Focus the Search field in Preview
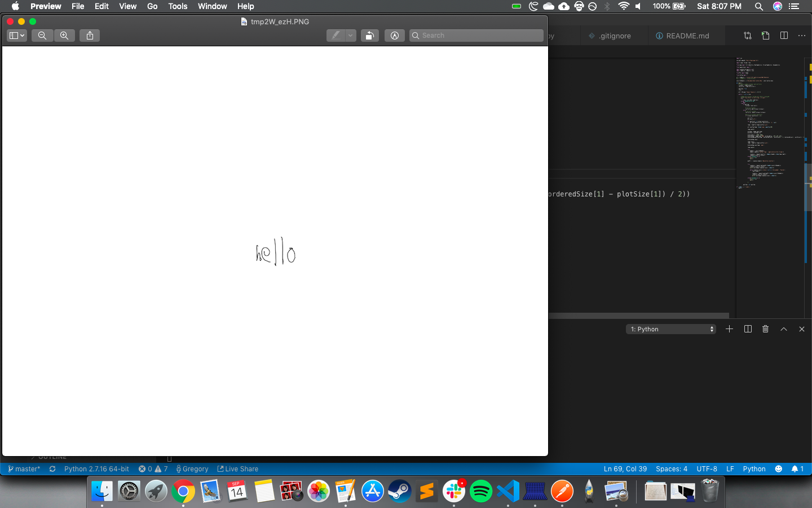The width and height of the screenshot is (812, 508). click(x=476, y=36)
